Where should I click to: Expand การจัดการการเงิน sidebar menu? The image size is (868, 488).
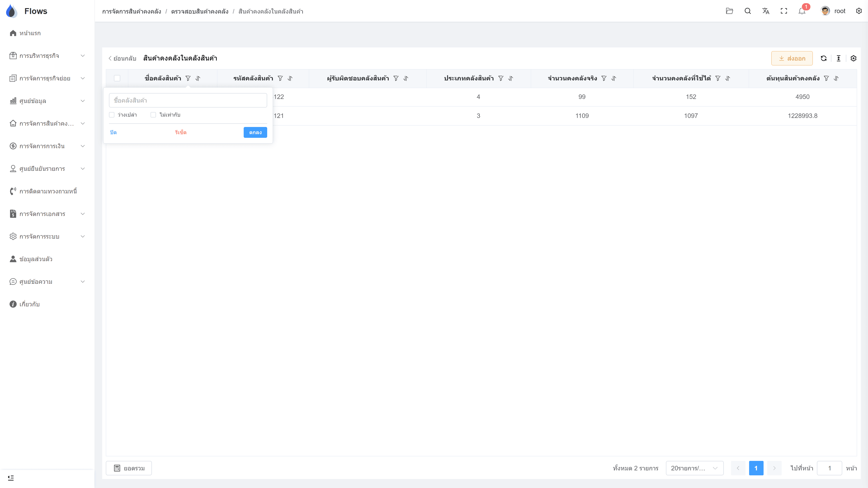(47, 146)
